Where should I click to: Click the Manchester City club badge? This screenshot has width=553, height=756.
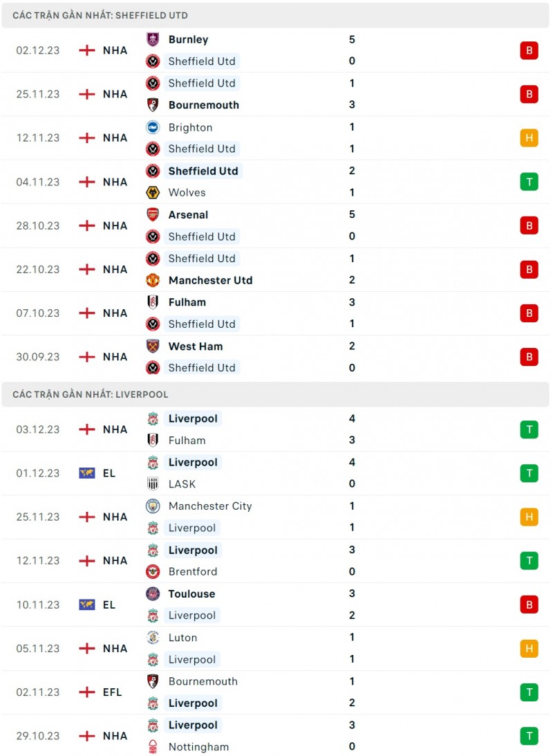coord(153,506)
